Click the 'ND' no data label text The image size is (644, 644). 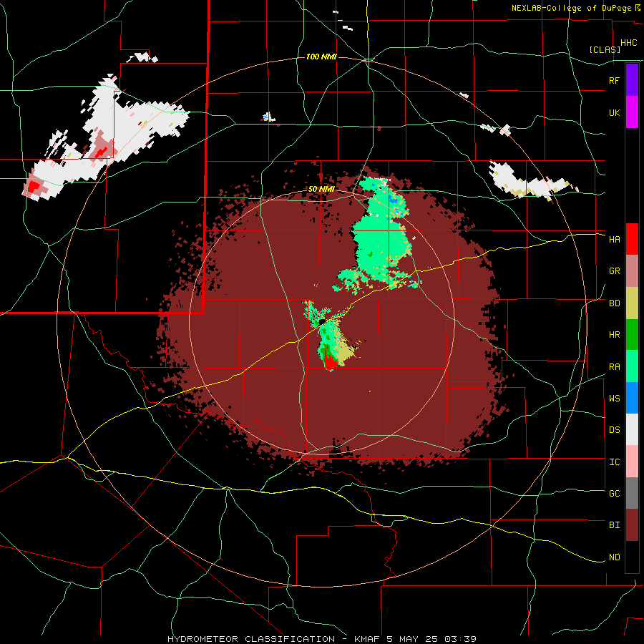click(x=614, y=557)
